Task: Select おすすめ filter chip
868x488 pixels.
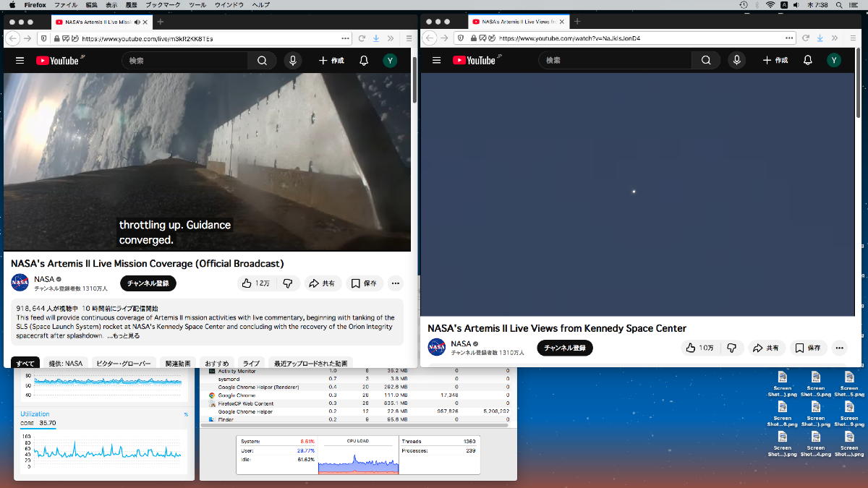Action: 216,364
